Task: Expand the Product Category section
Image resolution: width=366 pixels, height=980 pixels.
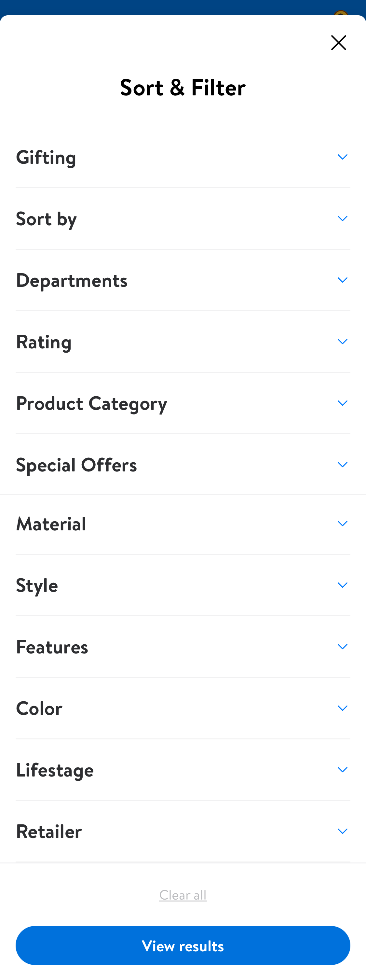Action: [x=183, y=403]
